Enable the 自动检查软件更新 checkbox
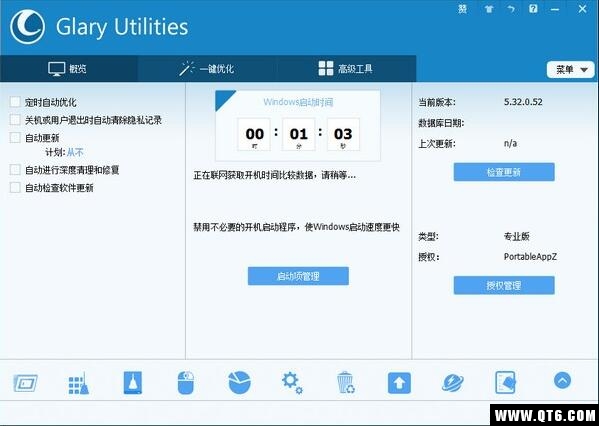The width and height of the screenshot is (599, 426). point(15,187)
